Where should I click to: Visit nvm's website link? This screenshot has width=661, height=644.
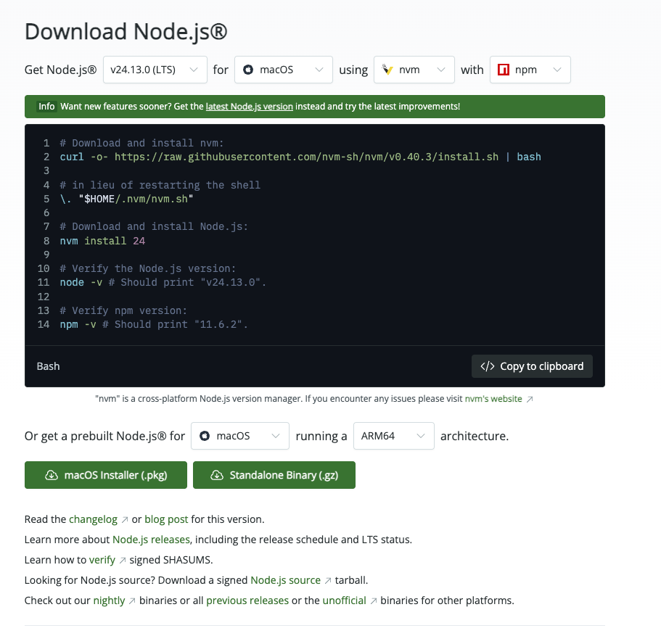(493, 399)
